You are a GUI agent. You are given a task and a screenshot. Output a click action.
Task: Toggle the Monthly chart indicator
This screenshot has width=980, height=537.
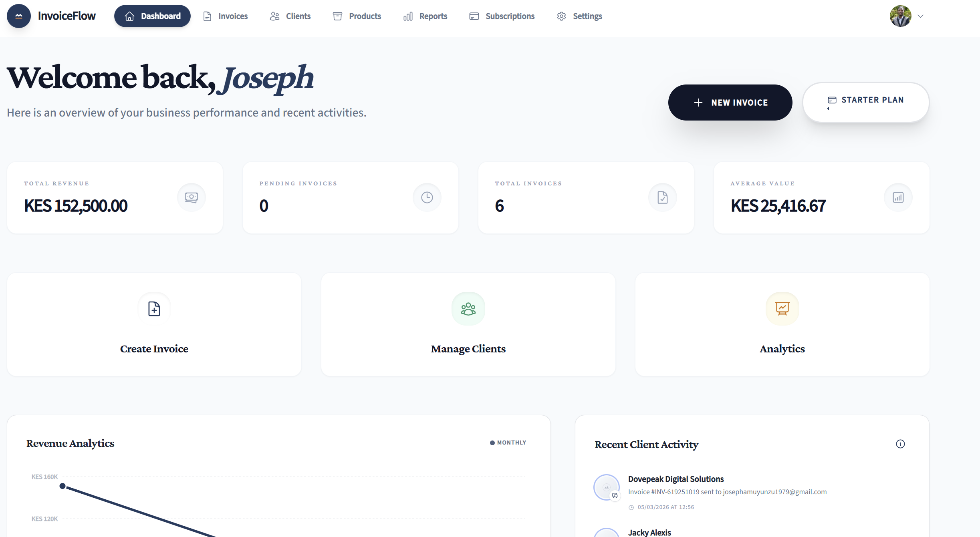(508, 442)
